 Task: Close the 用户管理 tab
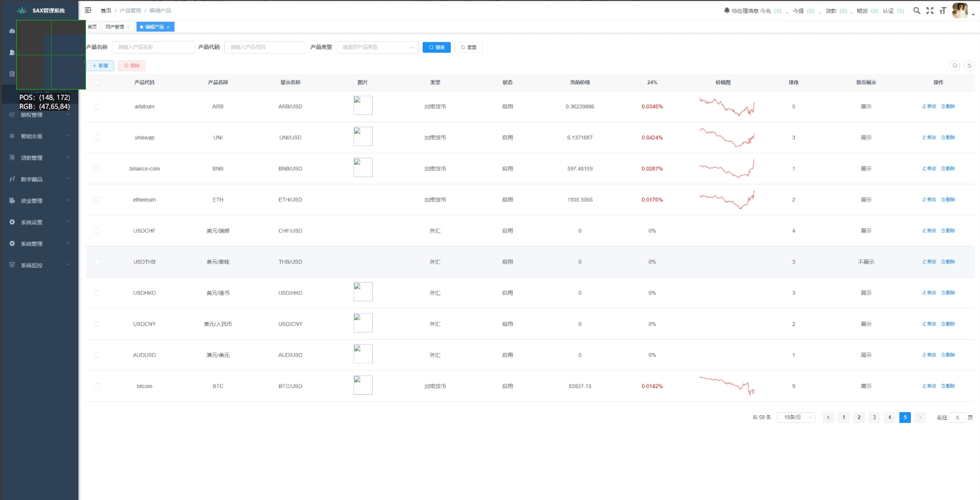(128, 27)
